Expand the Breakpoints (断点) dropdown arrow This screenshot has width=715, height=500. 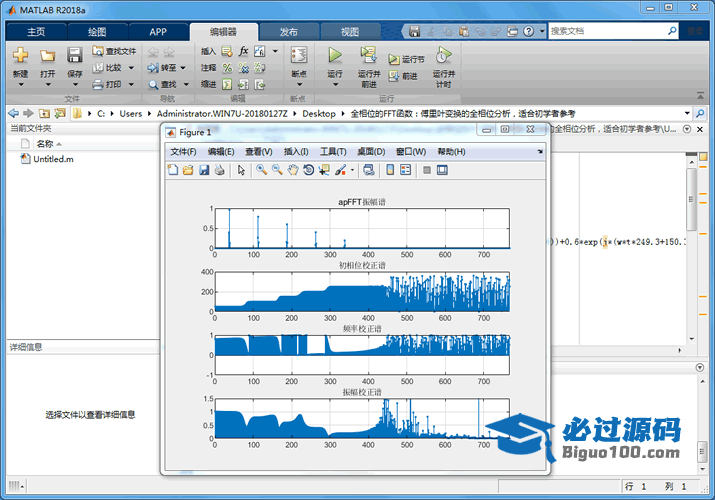click(299, 85)
